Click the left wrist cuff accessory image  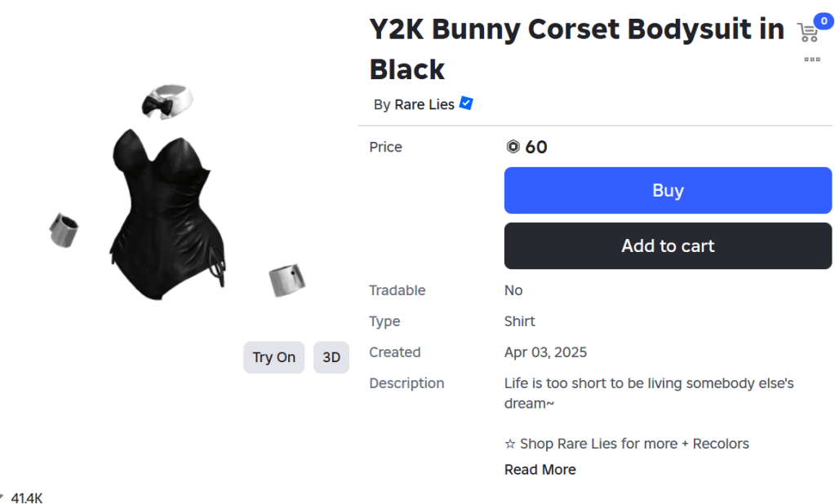pos(64,230)
